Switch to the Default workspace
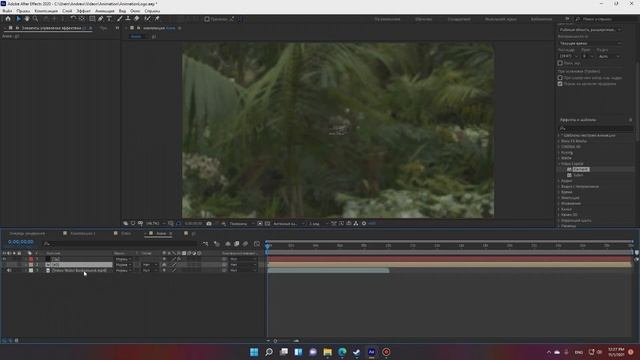The width and height of the screenshot is (640, 360). coord(387,19)
